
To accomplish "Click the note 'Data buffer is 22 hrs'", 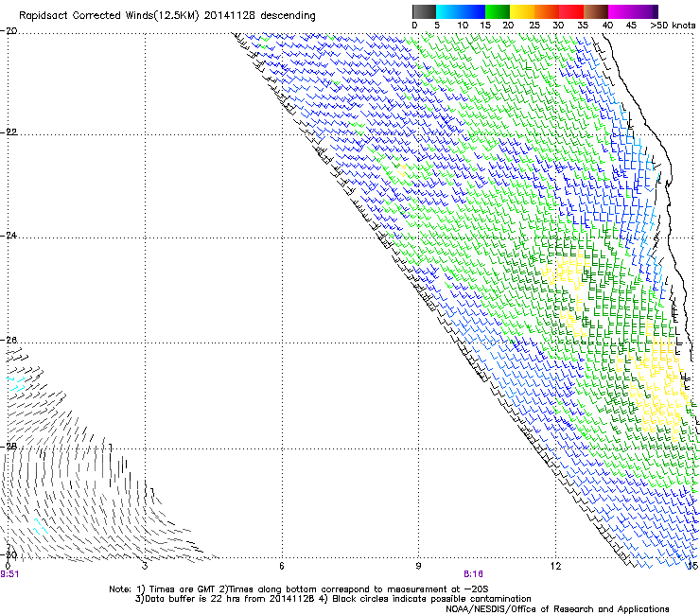I will pyautogui.click(x=191, y=599).
